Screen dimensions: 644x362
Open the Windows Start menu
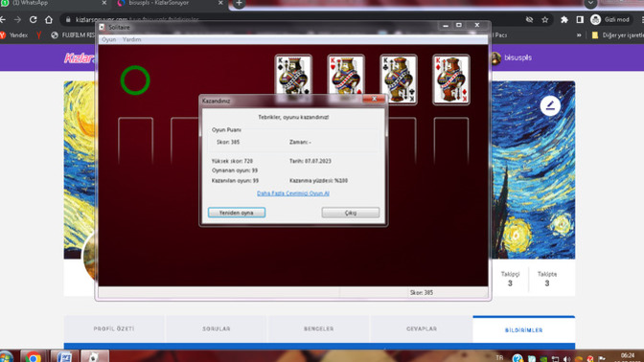[6, 356]
